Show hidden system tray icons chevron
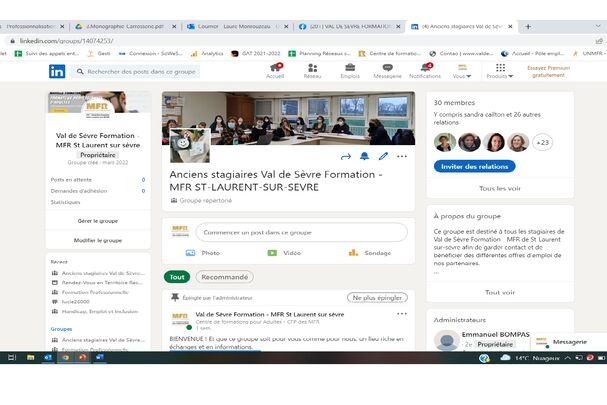The height and width of the screenshot is (405, 607). pyautogui.click(x=568, y=358)
